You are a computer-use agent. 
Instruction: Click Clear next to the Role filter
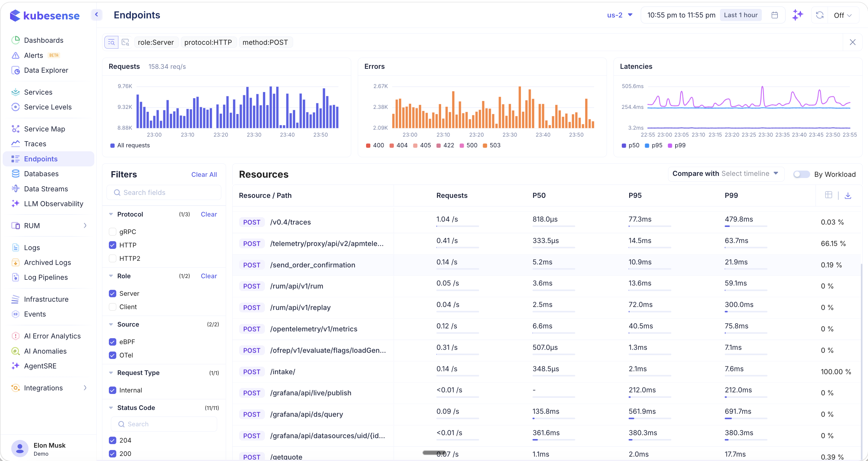click(209, 276)
